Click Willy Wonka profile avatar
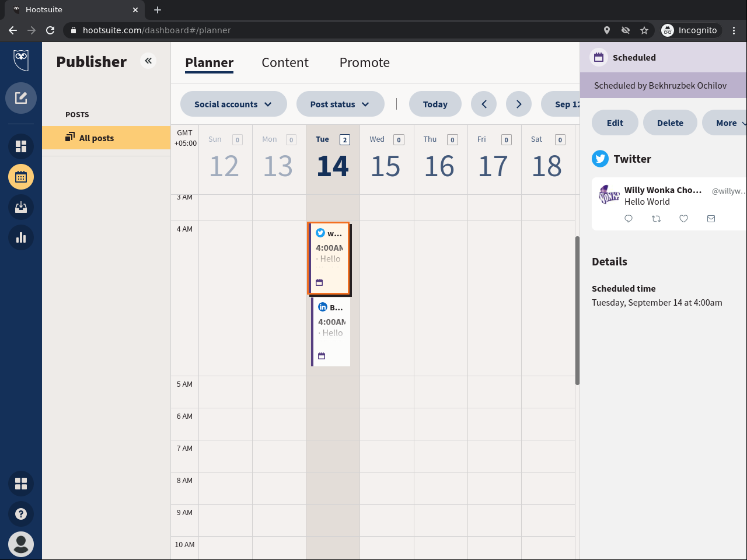Image resolution: width=747 pixels, height=560 pixels. (x=609, y=195)
